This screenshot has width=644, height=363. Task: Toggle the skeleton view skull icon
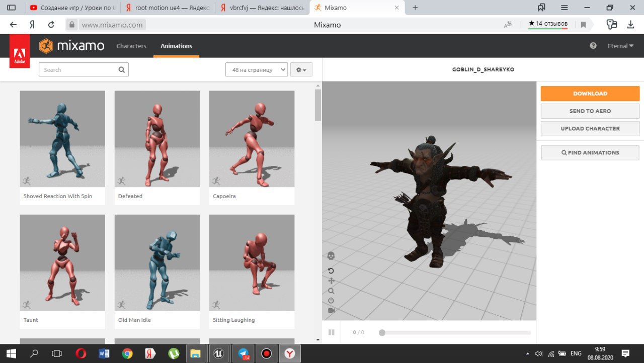(331, 256)
